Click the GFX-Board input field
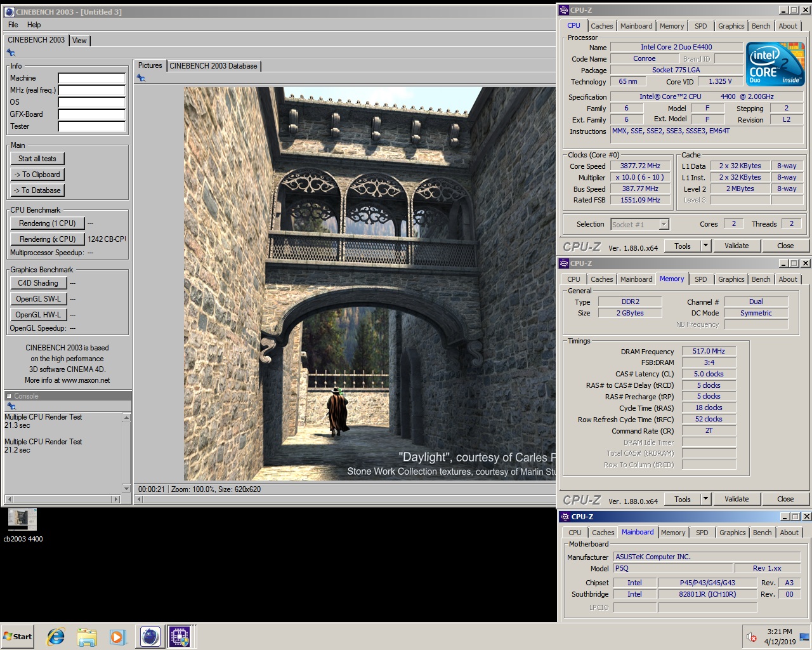The image size is (812, 650). pos(92,114)
